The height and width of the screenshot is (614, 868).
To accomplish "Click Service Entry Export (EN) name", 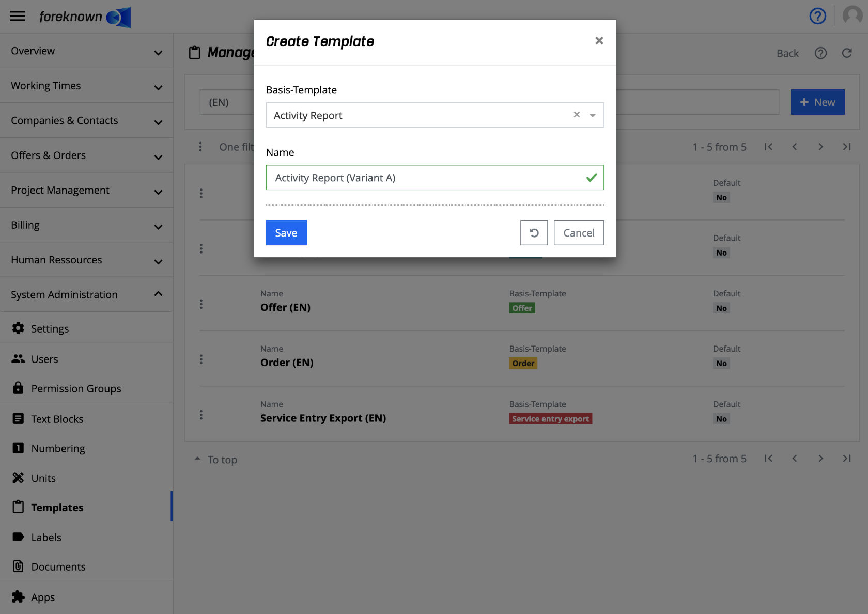I will (323, 418).
